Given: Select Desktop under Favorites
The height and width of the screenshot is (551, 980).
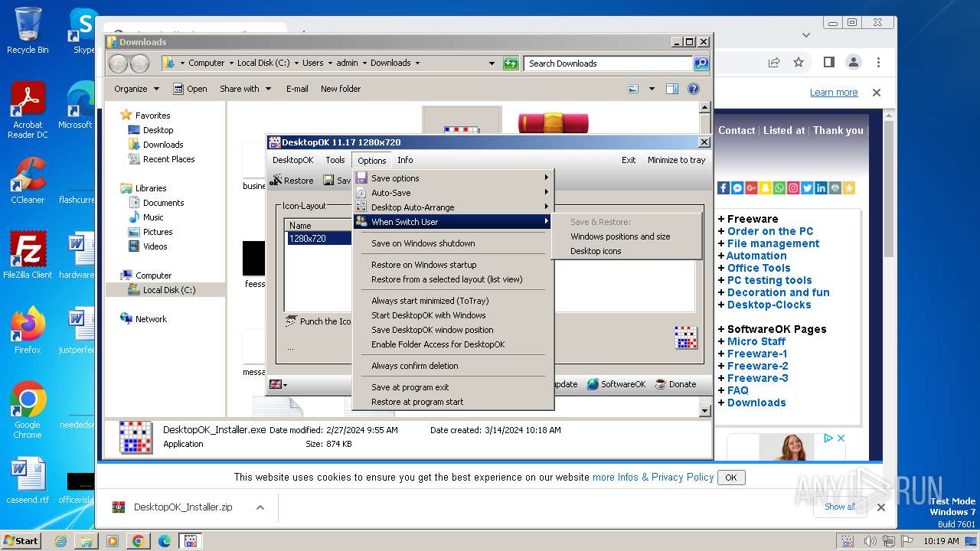Looking at the screenshot, I should pyautogui.click(x=158, y=130).
